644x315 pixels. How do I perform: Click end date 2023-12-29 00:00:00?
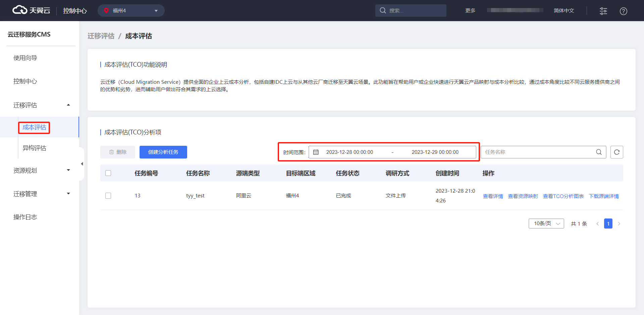[435, 152]
